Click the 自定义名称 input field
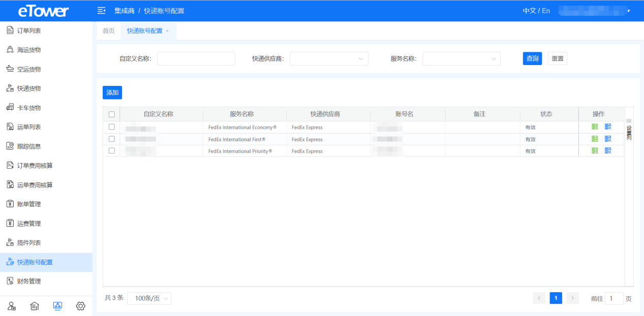The width and height of the screenshot is (644, 316). point(196,59)
